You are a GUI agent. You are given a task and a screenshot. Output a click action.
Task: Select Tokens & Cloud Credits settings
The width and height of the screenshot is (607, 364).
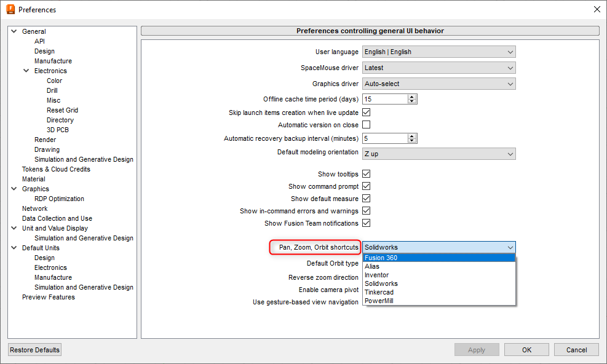[x=56, y=169]
